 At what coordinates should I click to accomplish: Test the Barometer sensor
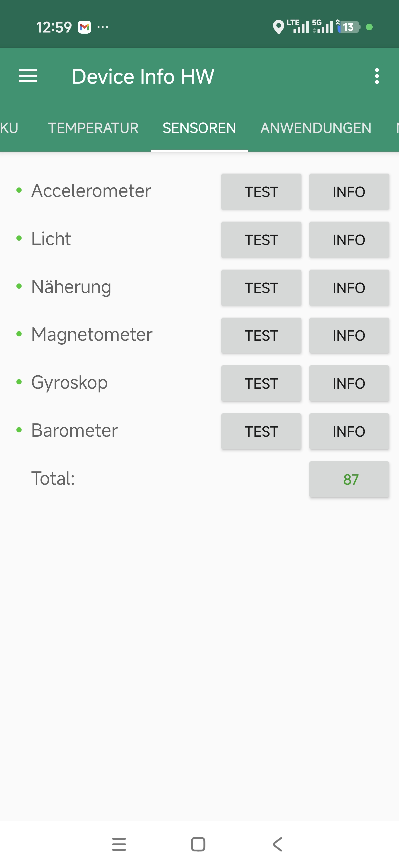click(x=261, y=431)
